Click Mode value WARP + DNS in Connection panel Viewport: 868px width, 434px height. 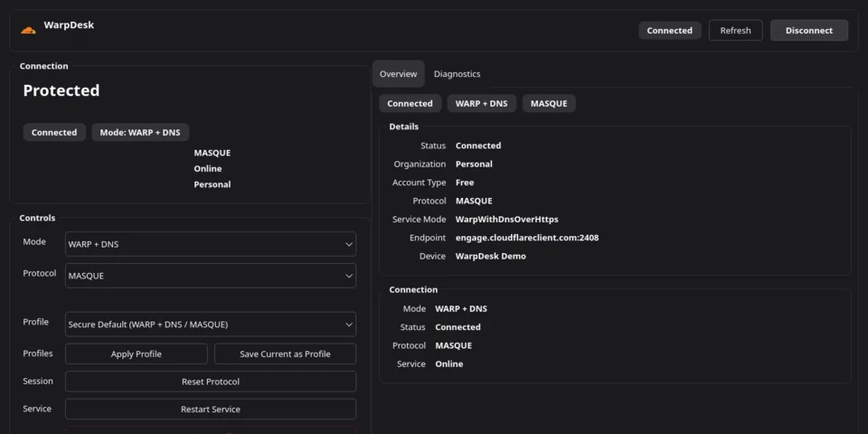pyautogui.click(x=461, y=308)
